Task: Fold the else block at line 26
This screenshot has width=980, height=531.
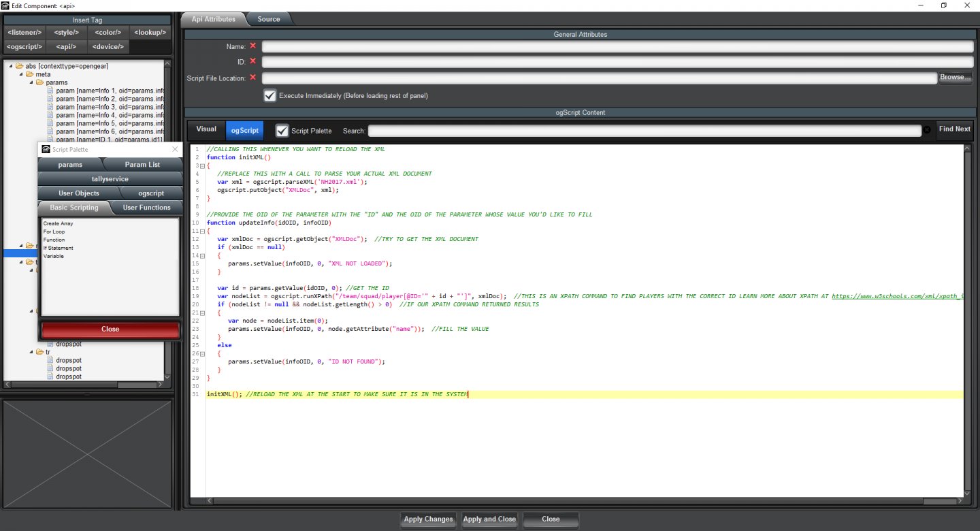Action: click(201, 353)
